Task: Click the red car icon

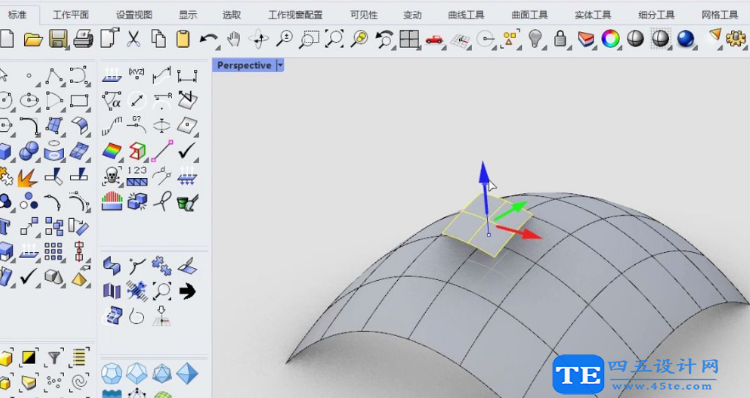Action: click(x=434, y=39)
